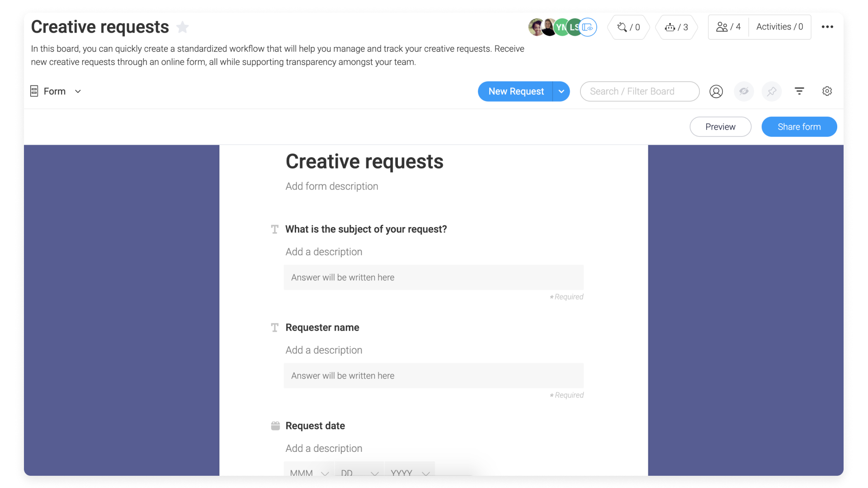Open board settings gear icon

click(x=827, y=91)
